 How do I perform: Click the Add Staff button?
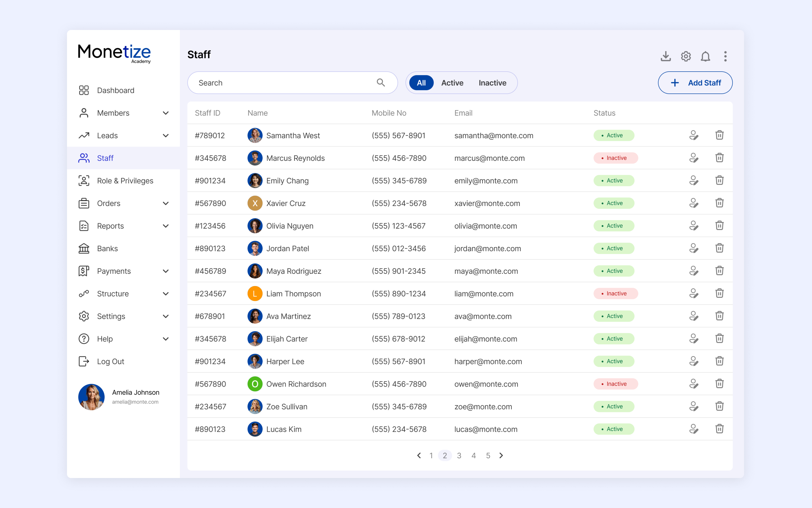[x=695, y=83]
